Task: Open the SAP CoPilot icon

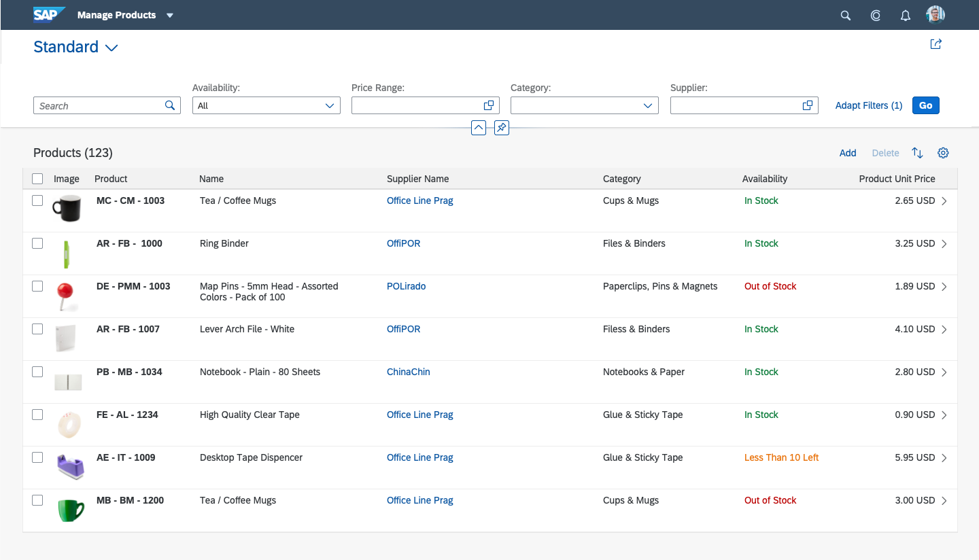Action: point(876,15)
